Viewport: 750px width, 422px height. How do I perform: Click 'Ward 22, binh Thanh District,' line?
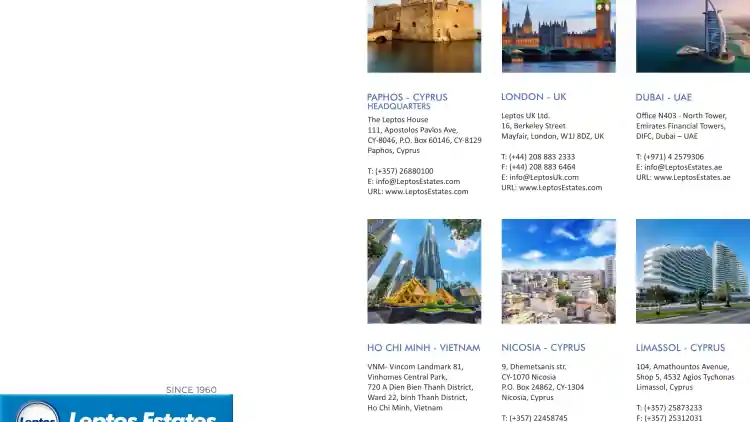pyautogui.click(x=417, y=397)
